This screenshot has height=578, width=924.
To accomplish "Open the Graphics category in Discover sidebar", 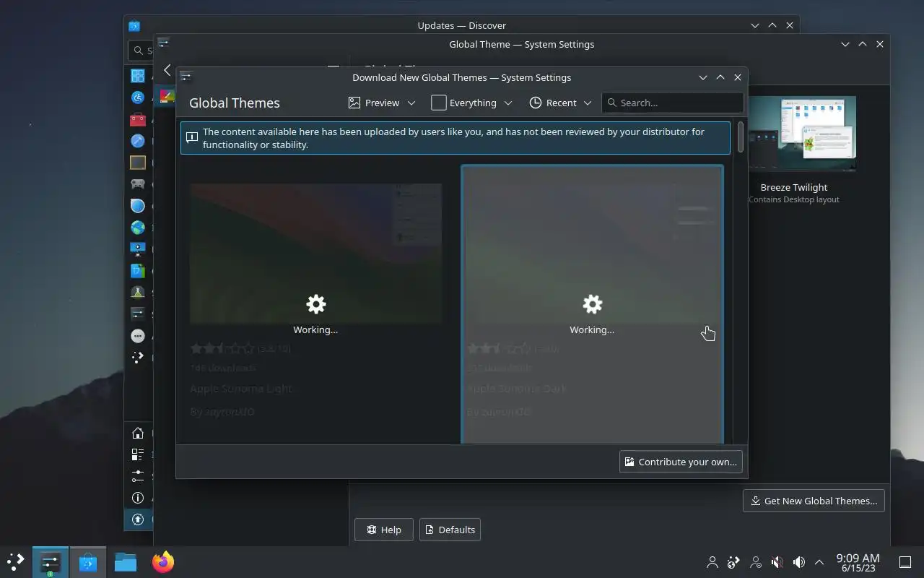I will tap(138, 205).
